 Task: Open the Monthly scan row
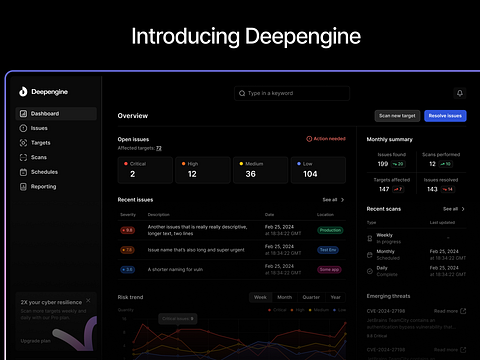416,255
